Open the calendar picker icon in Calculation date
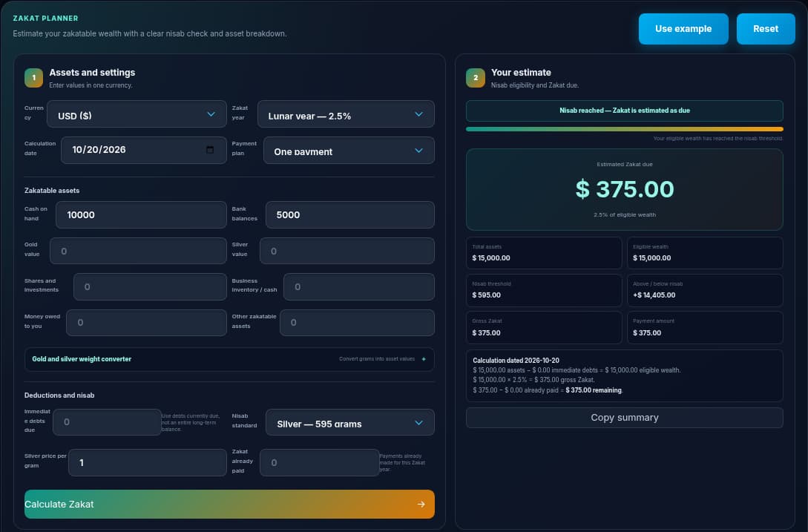 [210, 149]
